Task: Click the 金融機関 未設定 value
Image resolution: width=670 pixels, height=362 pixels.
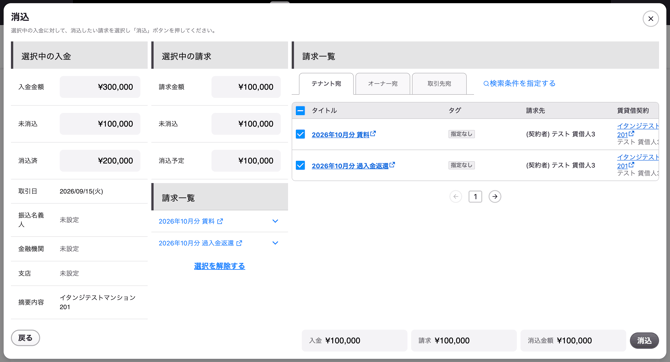Action: 69,249
